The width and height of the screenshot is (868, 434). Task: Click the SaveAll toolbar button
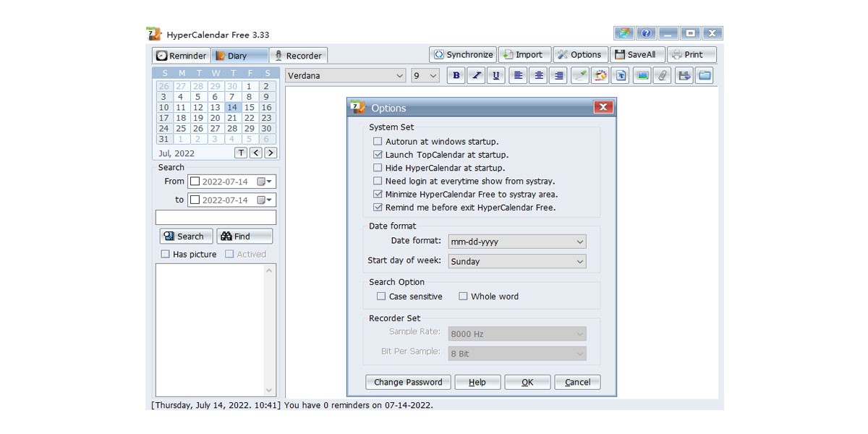click(637, 54)
